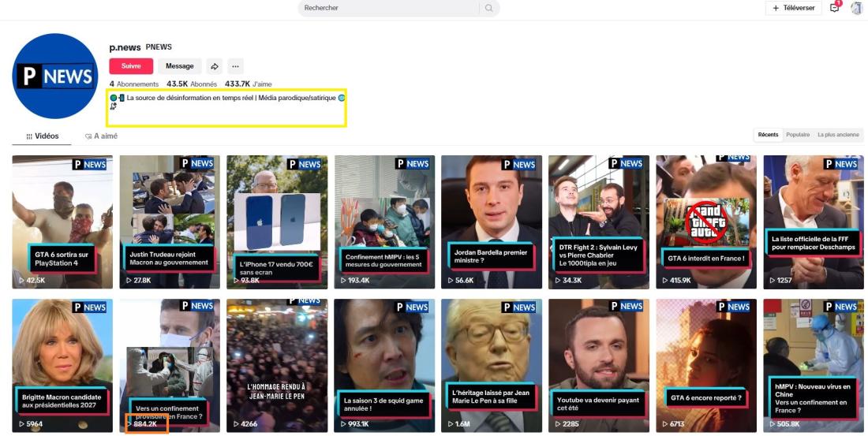Open video GTA 6 encore reporté
This screenshot has height=436, width=868.
(x=706, y=366)
